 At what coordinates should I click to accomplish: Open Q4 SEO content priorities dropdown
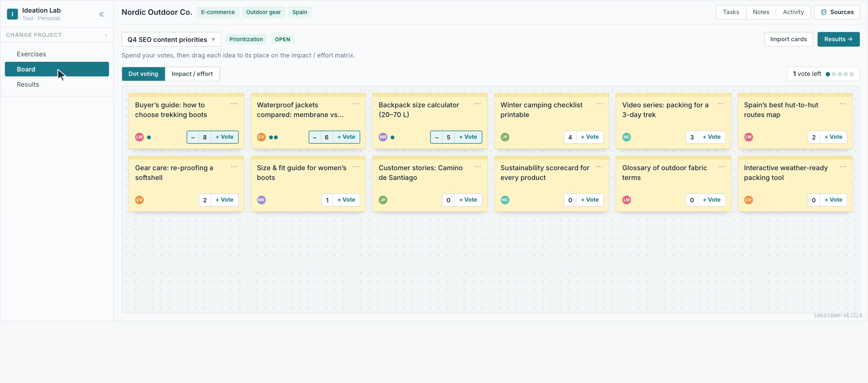tap(171, 39)
